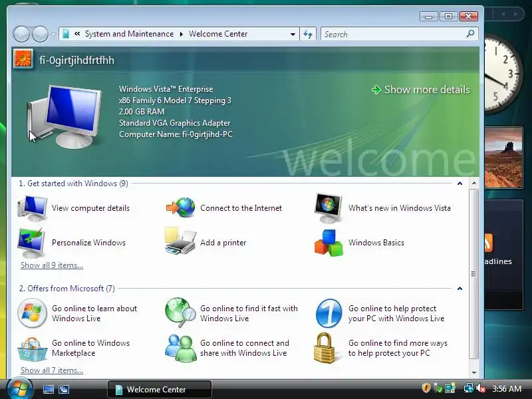Screen dimensions: 532x399
Task: Open the Windows Start orb
Action: click(20, 388)
